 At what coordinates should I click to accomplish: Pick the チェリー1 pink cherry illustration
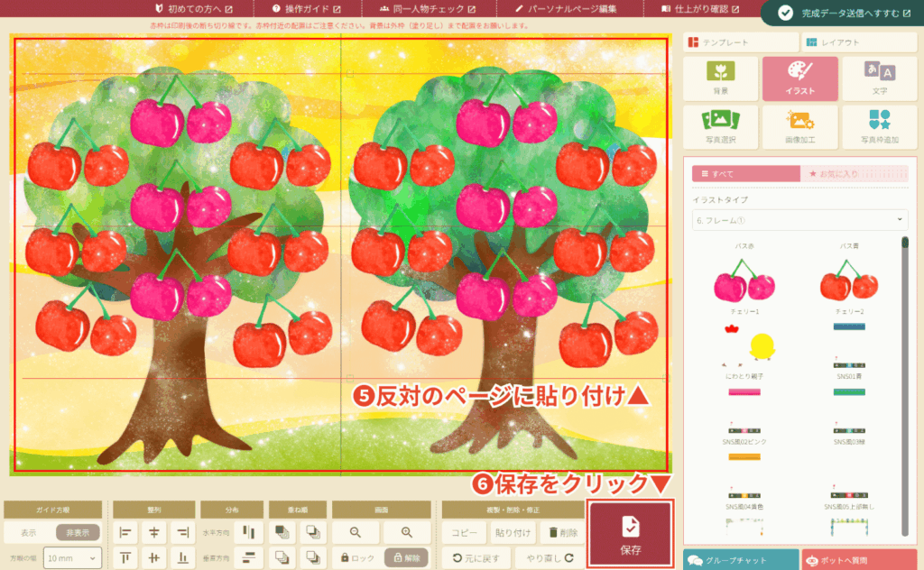tap(744, 285)
